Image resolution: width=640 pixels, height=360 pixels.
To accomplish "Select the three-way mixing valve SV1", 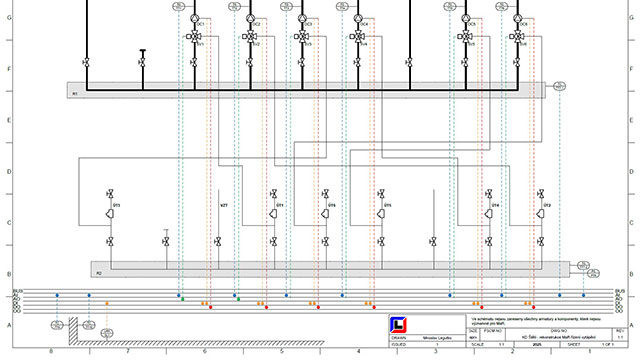I will [194, 37].
